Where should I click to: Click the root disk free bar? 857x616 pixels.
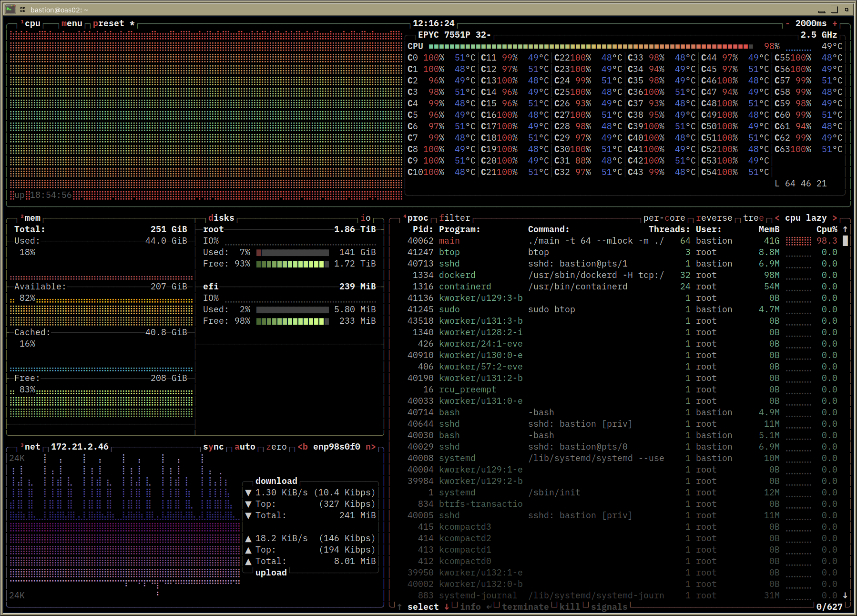[x=293, y=264]
